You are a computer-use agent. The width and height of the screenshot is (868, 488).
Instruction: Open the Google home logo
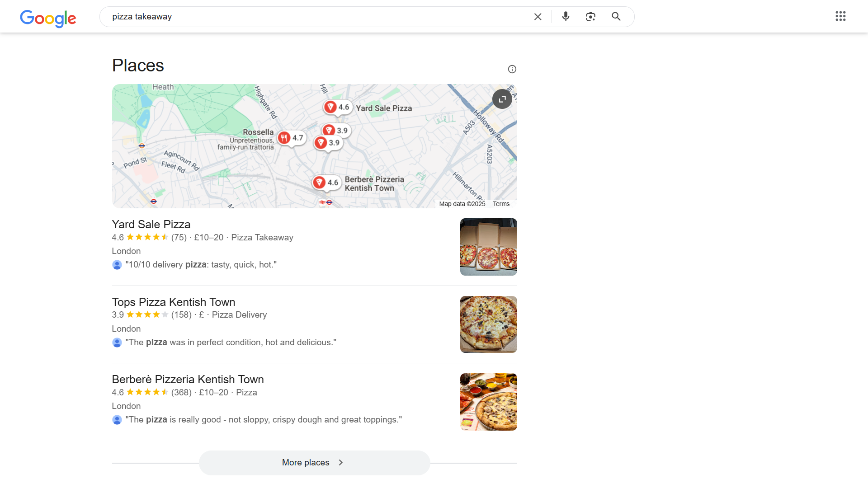48,18
